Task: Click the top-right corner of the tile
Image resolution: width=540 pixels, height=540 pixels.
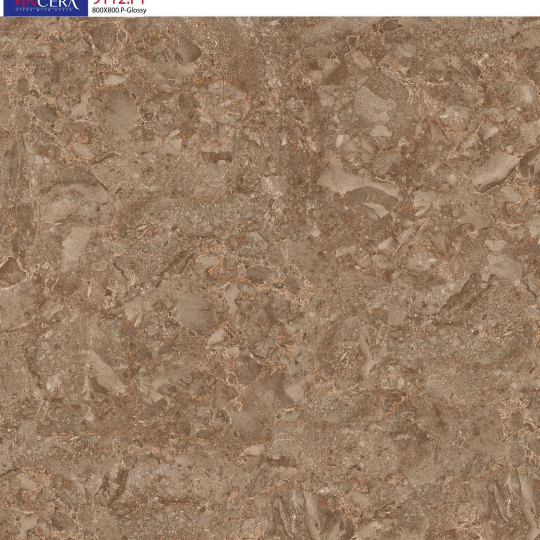Action: coord(537,19)
